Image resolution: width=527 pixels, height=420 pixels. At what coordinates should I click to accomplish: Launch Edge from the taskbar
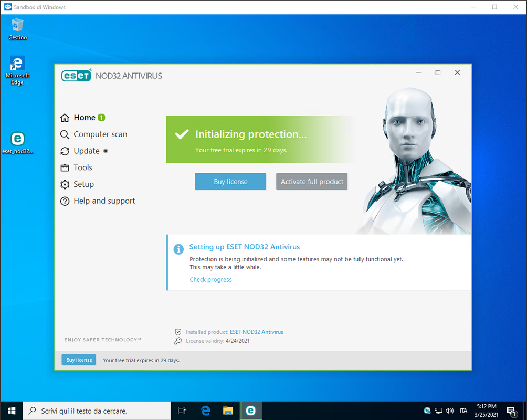pos(205,411)
